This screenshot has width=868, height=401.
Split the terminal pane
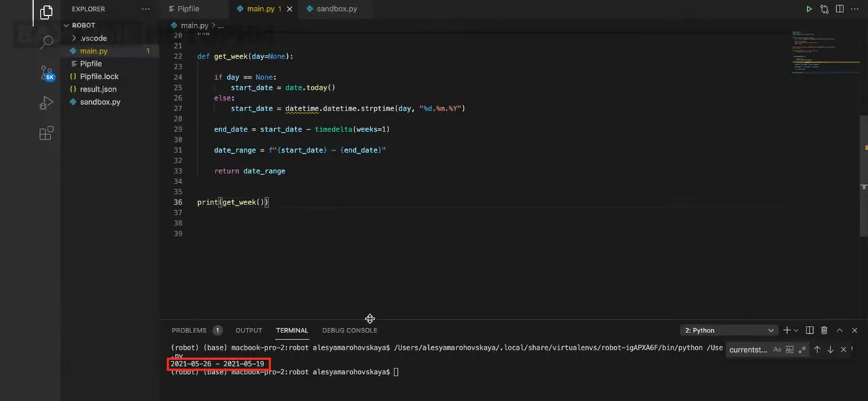(809, 330)
